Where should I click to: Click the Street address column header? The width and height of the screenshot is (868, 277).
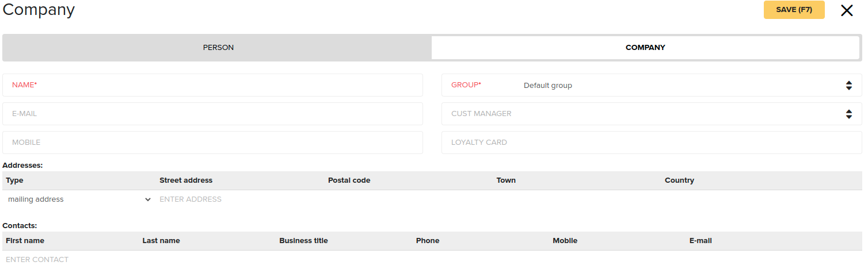(186, 180)
